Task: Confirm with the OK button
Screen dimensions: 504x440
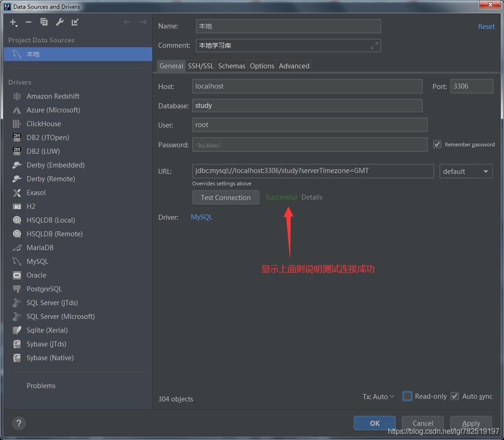Action: tap(375, 423)
